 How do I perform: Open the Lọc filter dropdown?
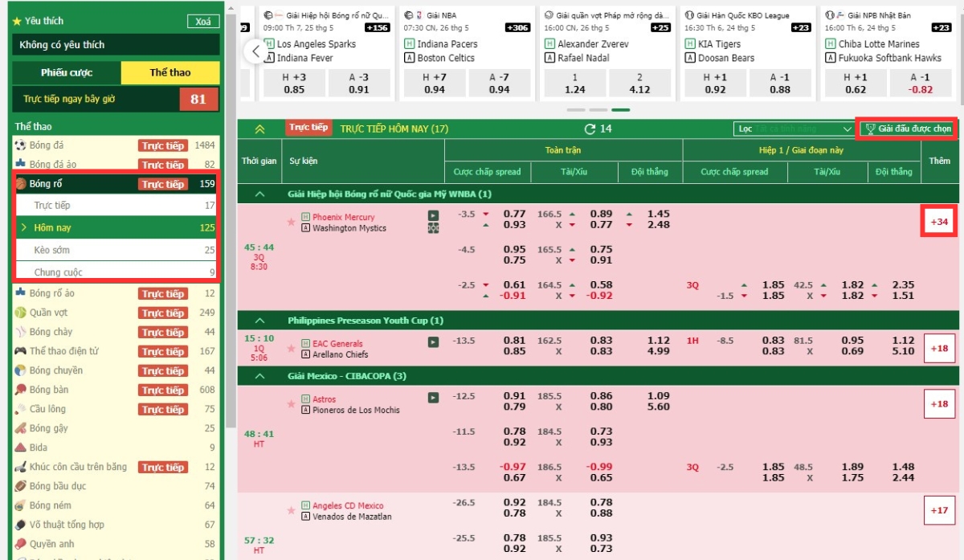point(794,129)
